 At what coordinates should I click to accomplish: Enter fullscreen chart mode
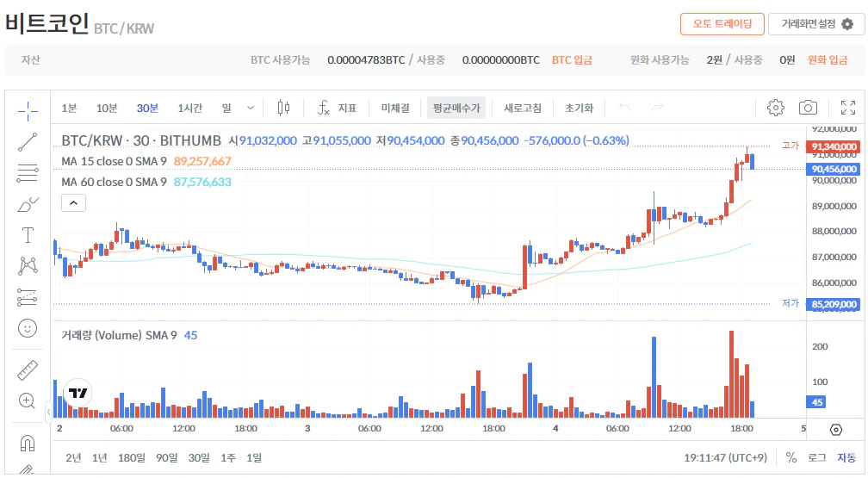click(847, 108)
